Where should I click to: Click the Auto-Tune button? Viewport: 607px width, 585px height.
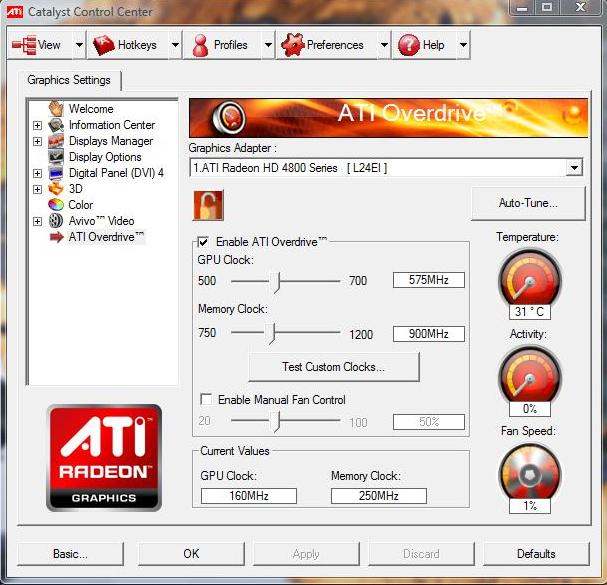[528, 203]
